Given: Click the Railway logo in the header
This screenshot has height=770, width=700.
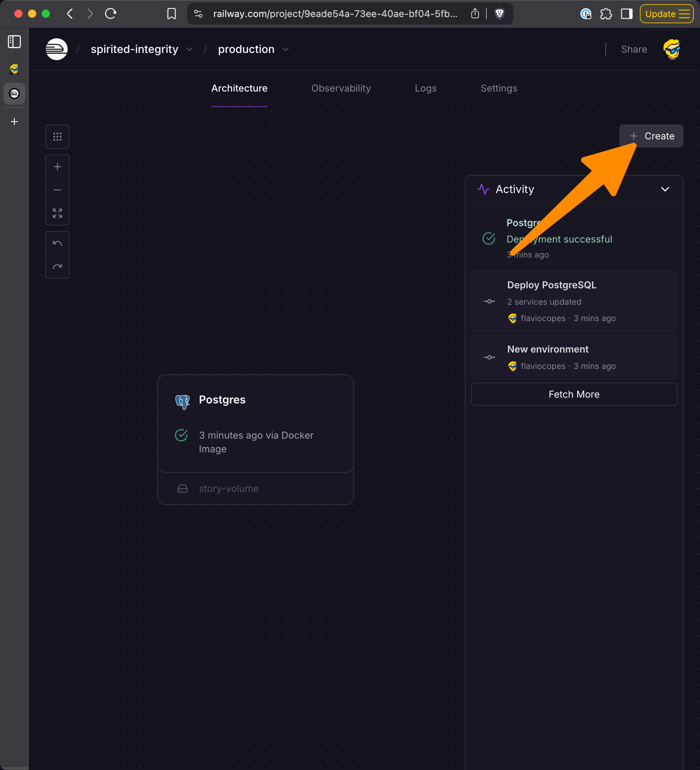Looking at the screenshot, I should [56, 49].
